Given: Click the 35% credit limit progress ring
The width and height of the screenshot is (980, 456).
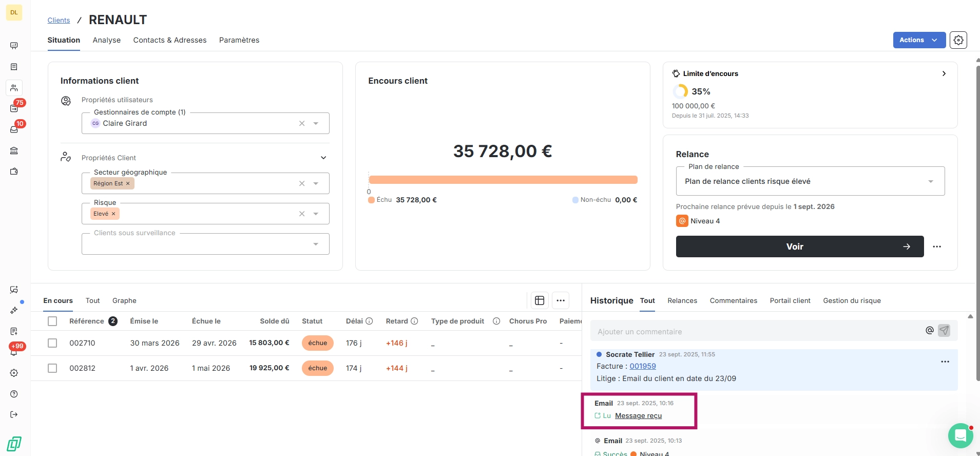Looking at the screenshot, I should [680, 91].
